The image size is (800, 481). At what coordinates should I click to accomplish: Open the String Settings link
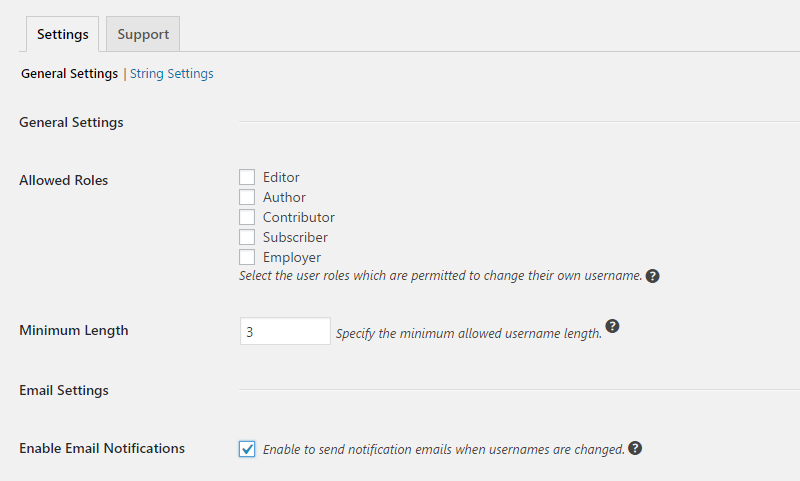tap(171, 74)
